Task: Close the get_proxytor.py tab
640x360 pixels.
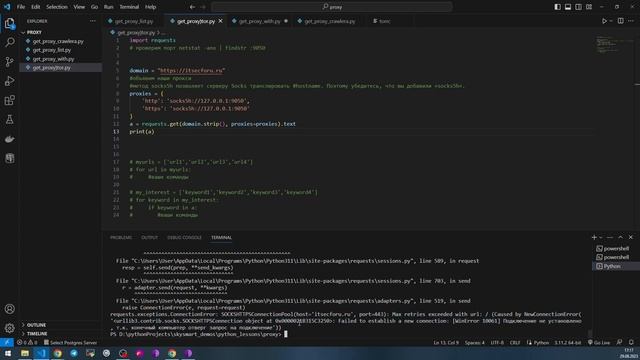Action: [x=220, y=21]
